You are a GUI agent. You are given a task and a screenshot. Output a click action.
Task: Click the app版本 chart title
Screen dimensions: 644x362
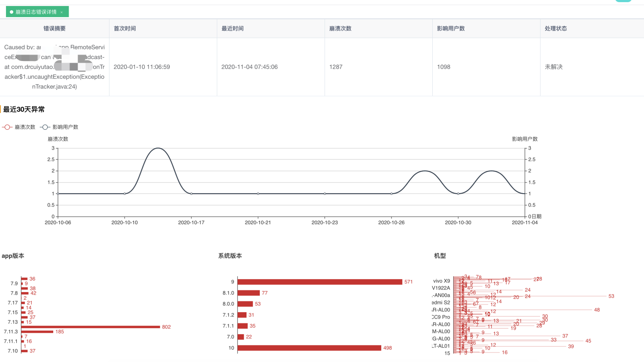13,256
